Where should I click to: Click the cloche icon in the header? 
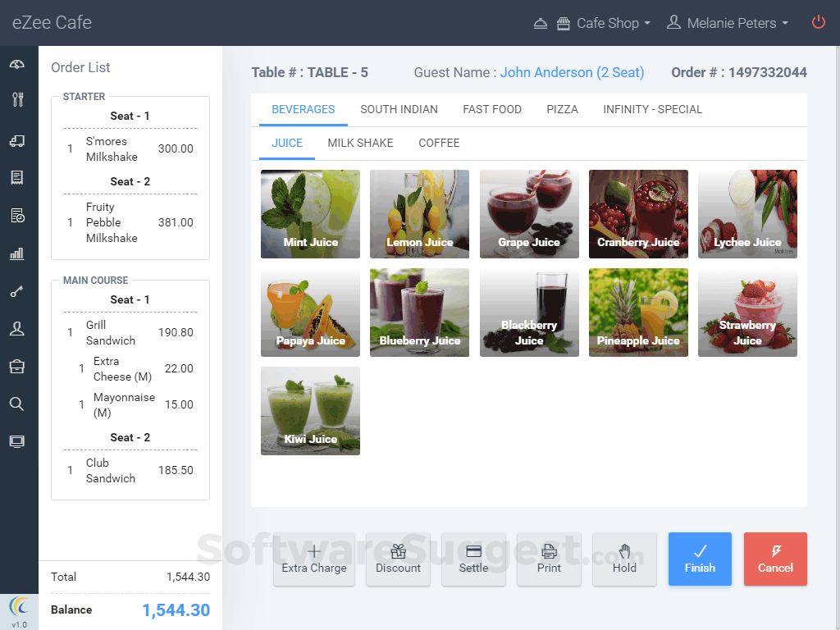click(540, 23)
